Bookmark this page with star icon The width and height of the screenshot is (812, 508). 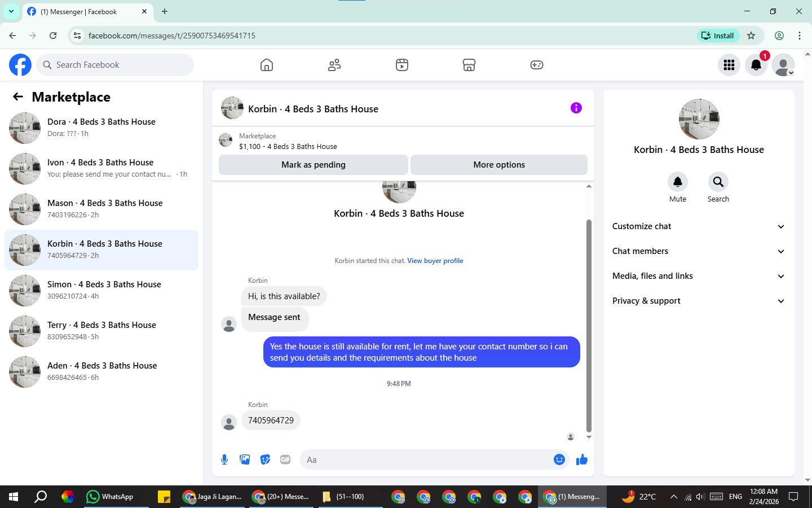coord(751,36)
